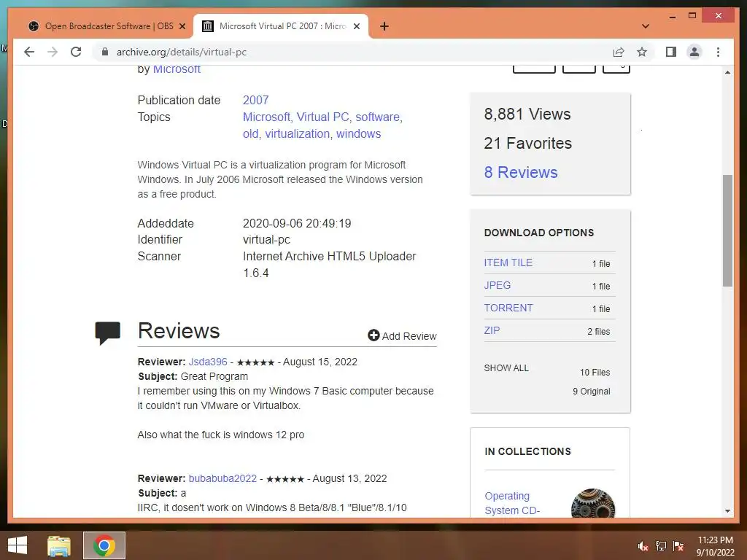Open the windows topic link
Screen dimensions: 747x560
point(358,134)
